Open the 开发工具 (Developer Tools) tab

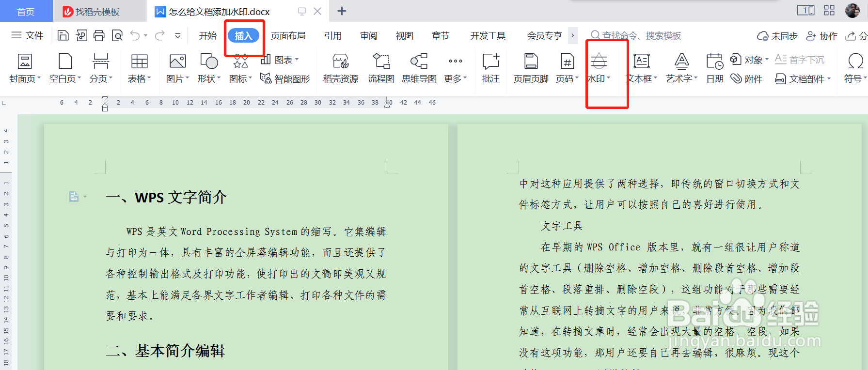488,35
